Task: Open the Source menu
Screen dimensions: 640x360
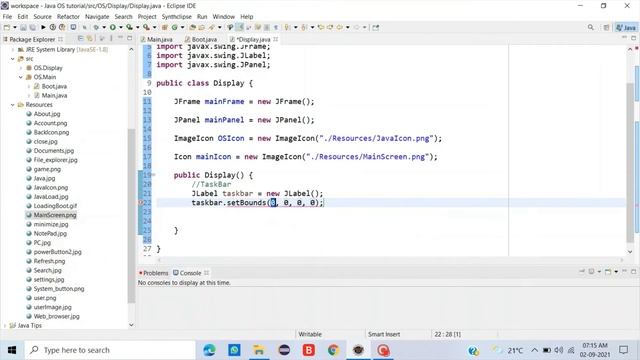Action: [42, 17]
